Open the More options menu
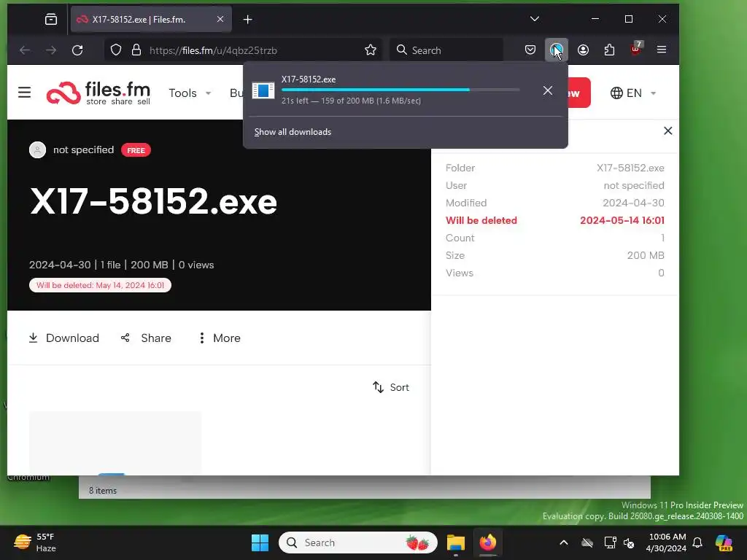This screenshot has width=747, height=560. pos(220,338)
